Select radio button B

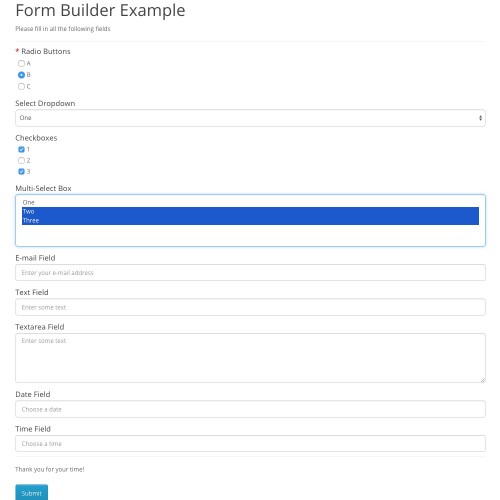21,75
